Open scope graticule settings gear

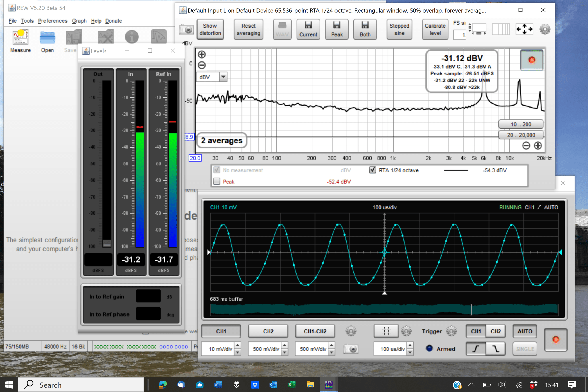406,331
